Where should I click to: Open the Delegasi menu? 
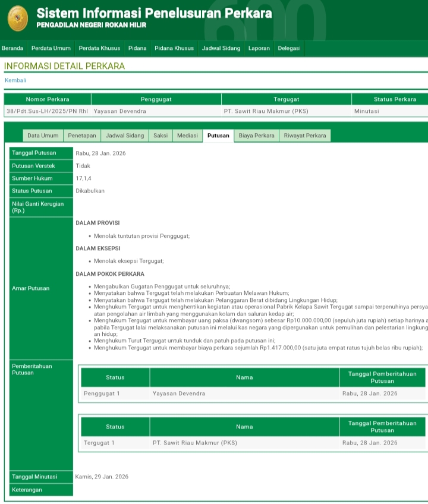pos(289,48)
